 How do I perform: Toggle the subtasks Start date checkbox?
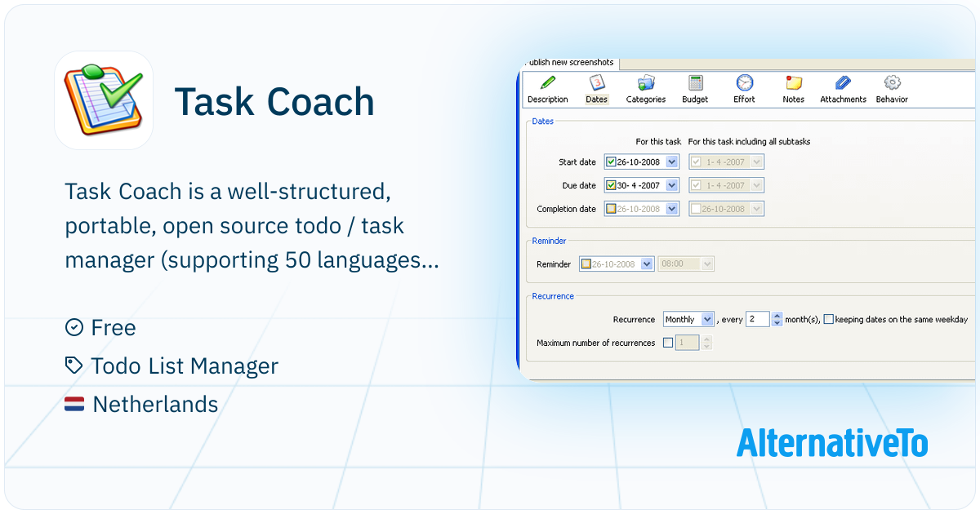click(696, 162)
